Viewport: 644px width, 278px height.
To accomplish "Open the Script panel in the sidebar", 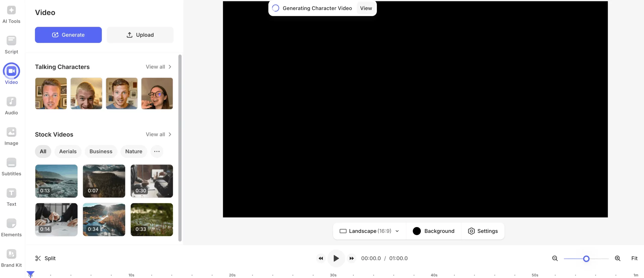I will coord(11,45).
